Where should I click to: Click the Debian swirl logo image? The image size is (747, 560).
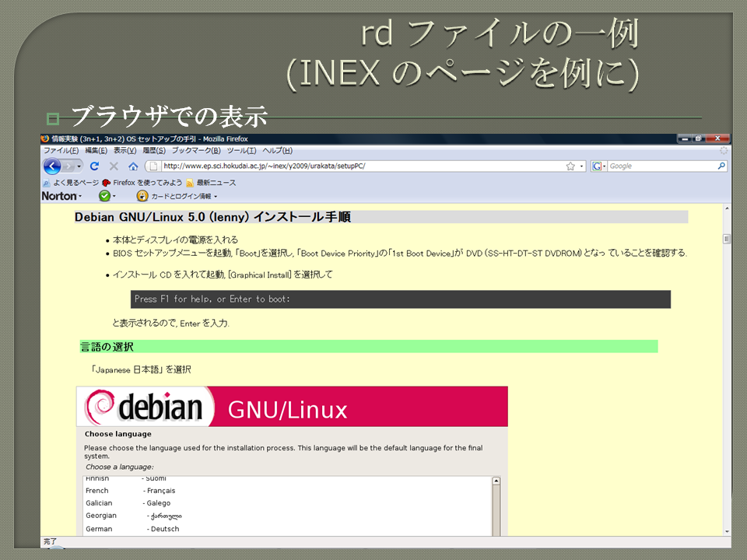coord(99,406)
